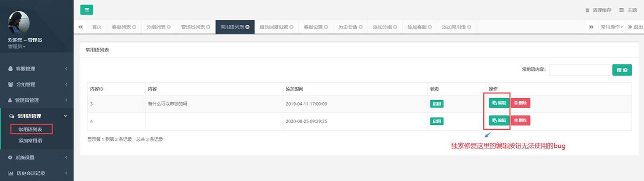Click the green hamburger menu toggle button

pyautogui.click(x=86, y=9)
